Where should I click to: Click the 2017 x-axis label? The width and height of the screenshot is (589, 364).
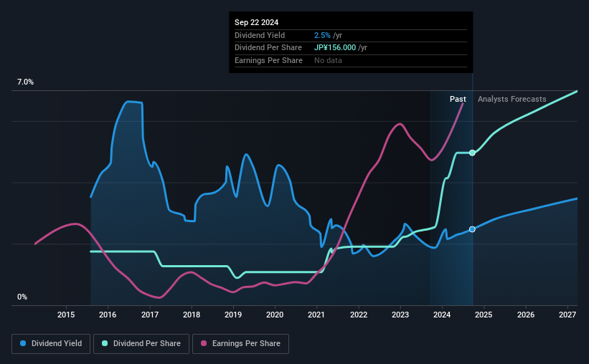pyautogui.click(x=149, y=315)
